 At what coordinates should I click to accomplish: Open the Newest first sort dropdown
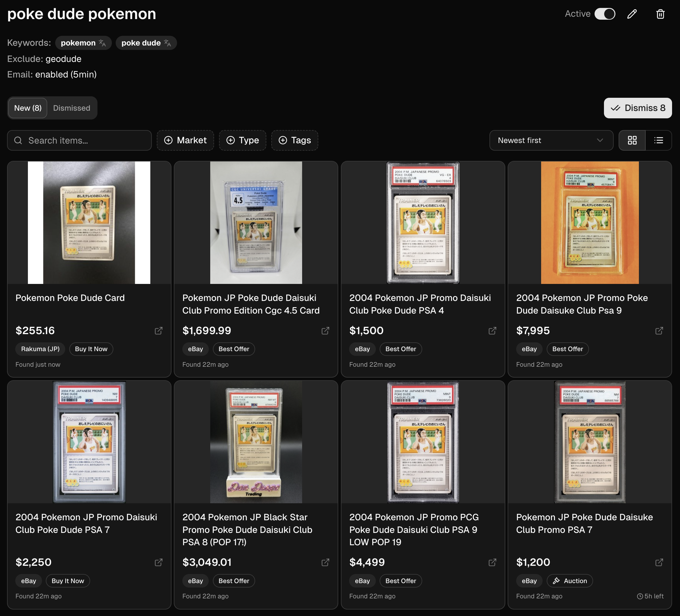coord(551,140)
